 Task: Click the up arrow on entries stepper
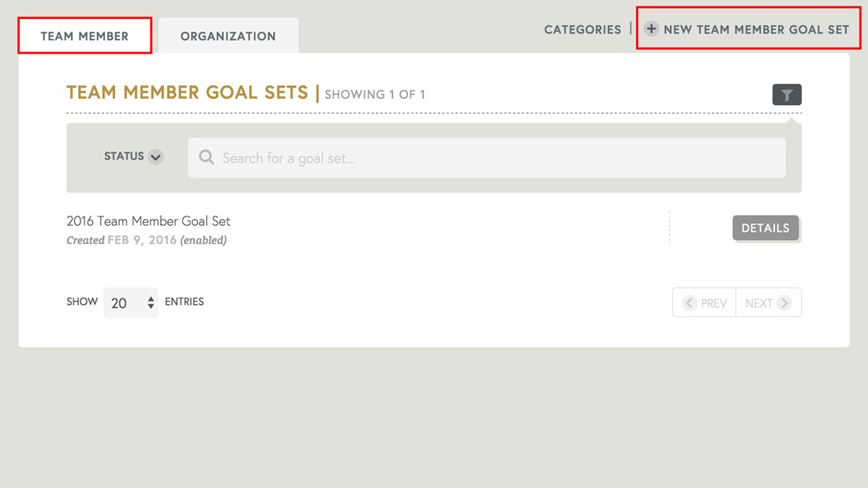click(x=150, y=298)
